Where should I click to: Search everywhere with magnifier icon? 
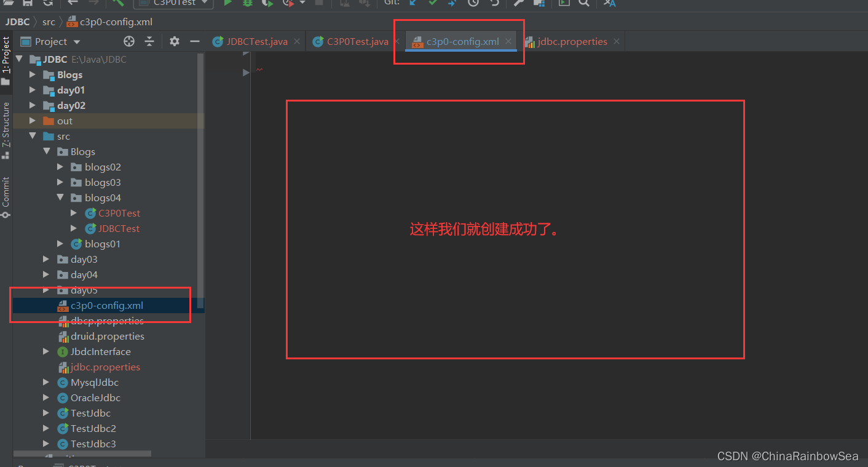tap(584, 2)
